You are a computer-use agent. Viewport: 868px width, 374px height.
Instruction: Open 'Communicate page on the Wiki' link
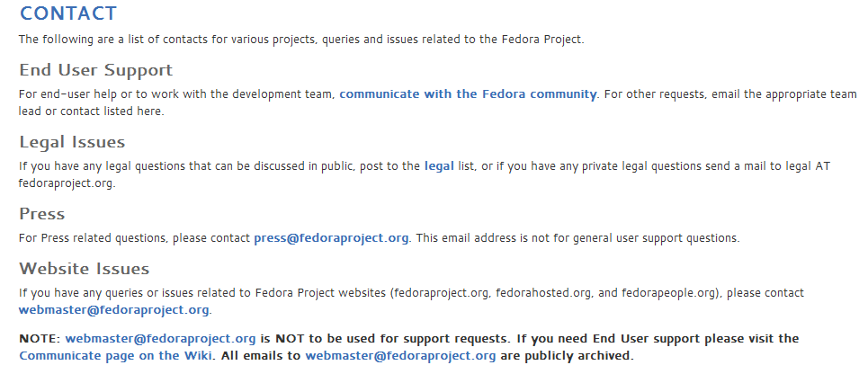(115, 356)
